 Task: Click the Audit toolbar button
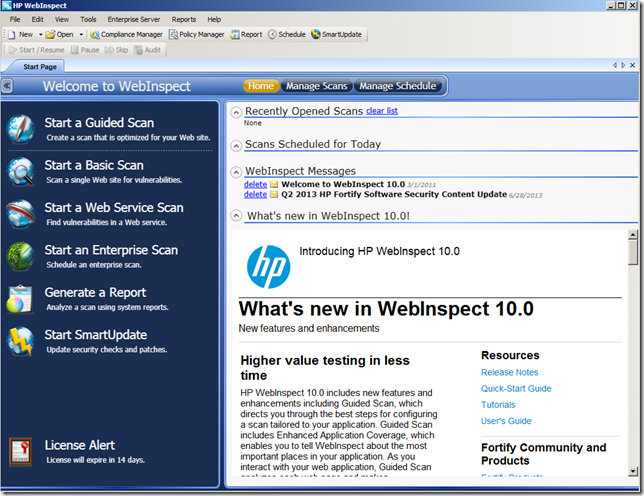coord(148,50)
